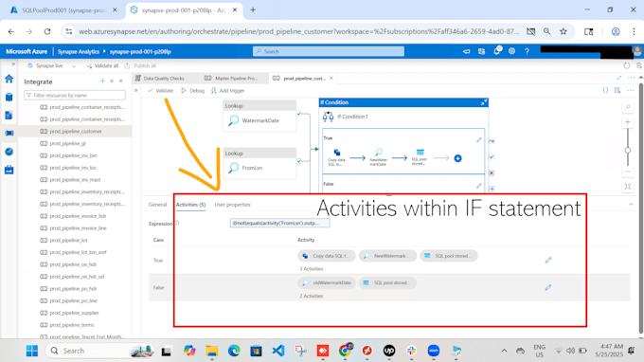
Task: Select the NewWatermarkDate activity on canvas
Action: point(378,157)
